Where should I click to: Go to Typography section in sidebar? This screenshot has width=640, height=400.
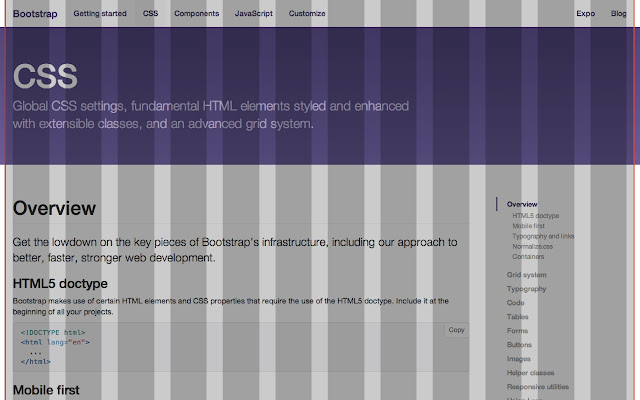point(527,289)
